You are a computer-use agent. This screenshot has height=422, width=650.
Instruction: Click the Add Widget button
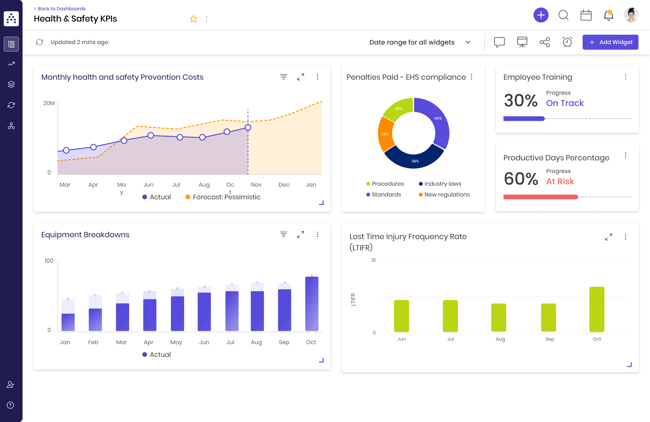(x=610, y=42)
